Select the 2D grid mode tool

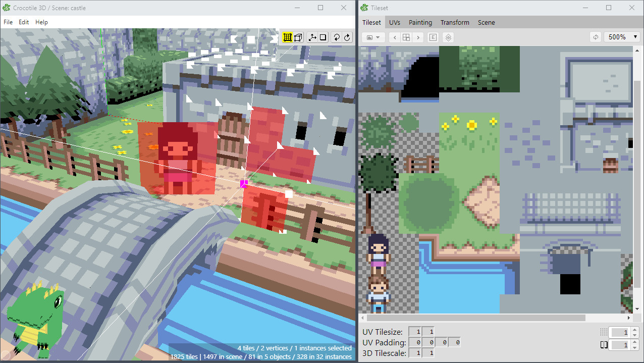[x=287, y=37]
